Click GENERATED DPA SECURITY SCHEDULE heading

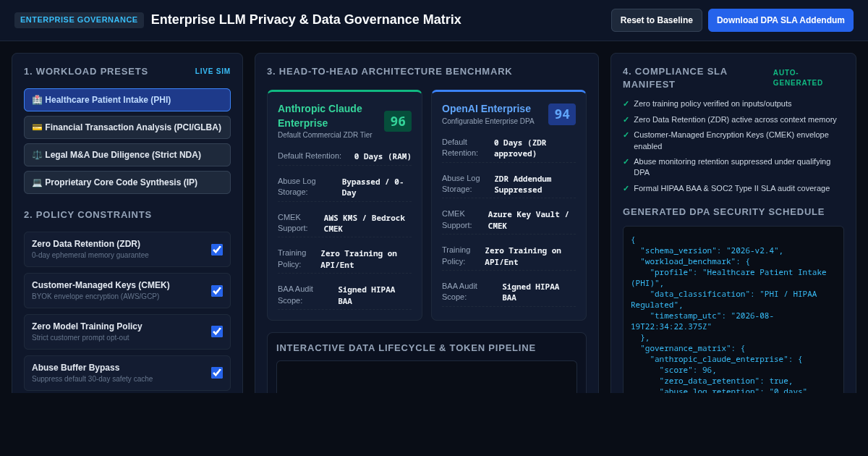[x=723, y=211]
